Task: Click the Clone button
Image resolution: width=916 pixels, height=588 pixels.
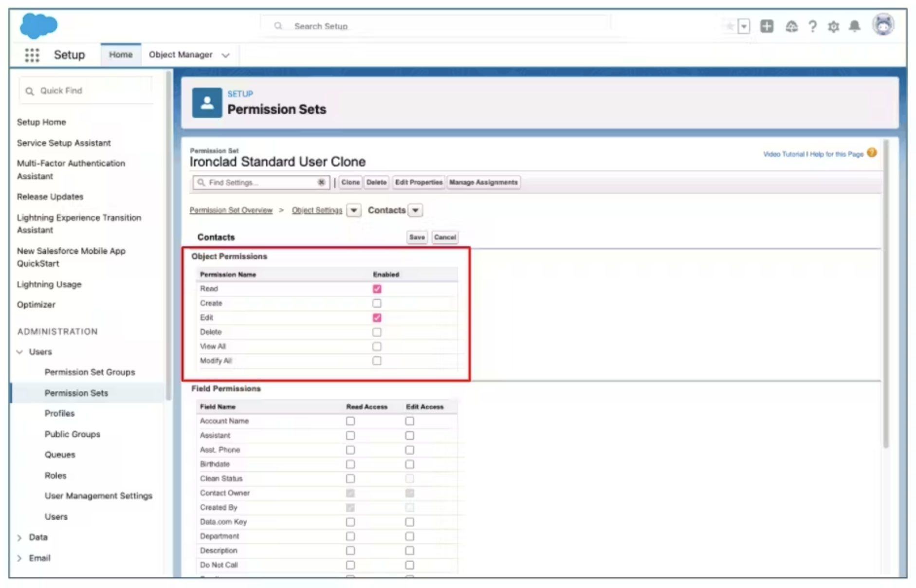Action: 350,183
